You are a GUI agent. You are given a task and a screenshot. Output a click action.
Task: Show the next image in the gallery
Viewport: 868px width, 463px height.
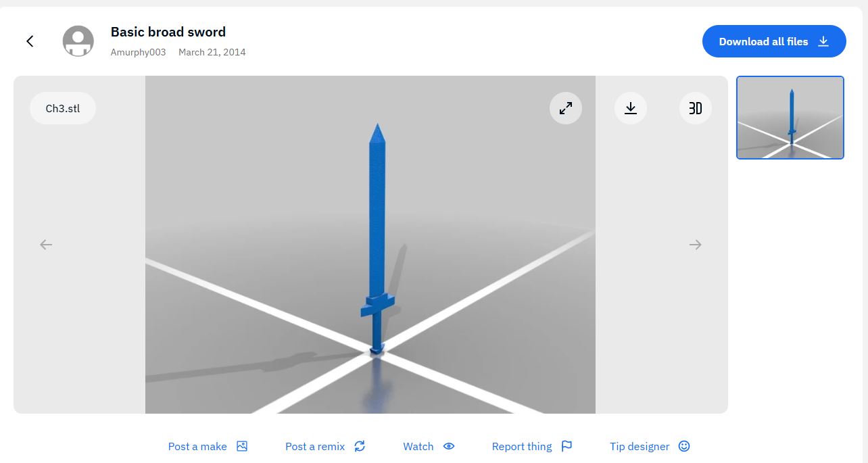pos(695,245)
